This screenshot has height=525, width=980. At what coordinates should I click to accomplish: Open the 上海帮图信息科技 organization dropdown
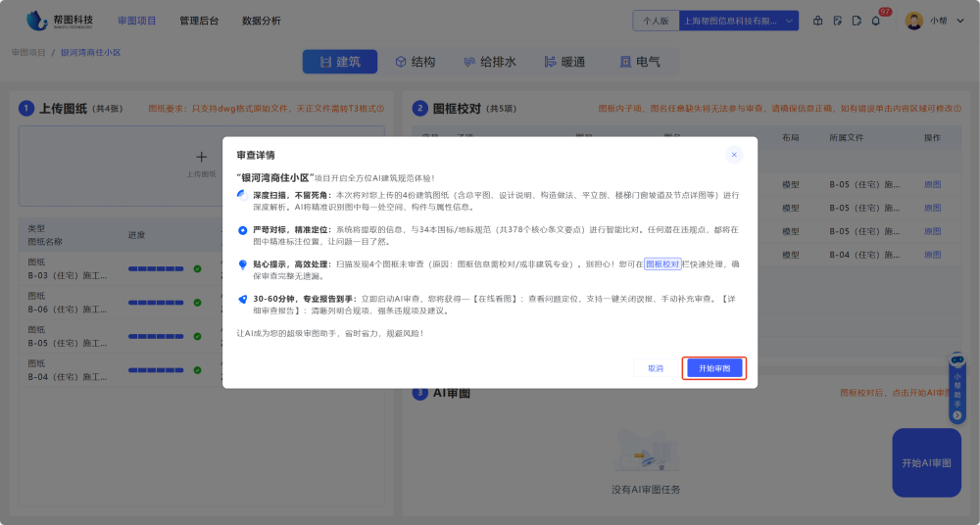click(751, 21)
